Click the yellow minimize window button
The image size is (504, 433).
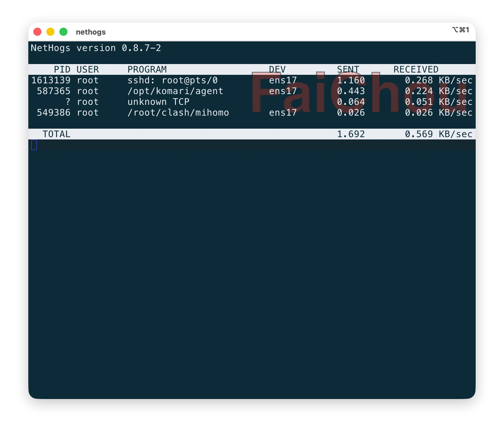[x=50, y=32]
